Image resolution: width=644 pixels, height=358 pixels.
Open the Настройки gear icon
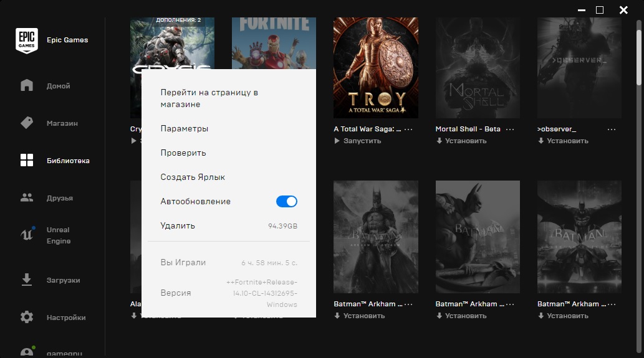pyautogui.click(x=27, y=317)
